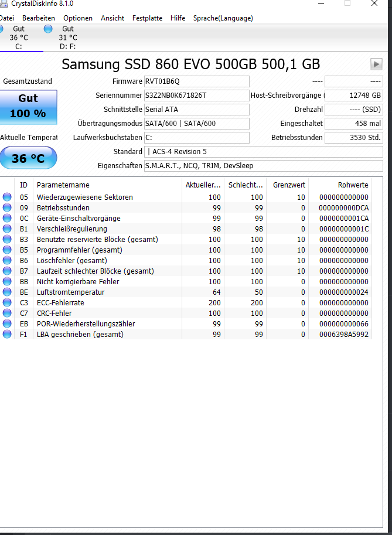This screenshot has height=535, width=392.
Task: Click raw value 000000000066
Action: point(344,324)
